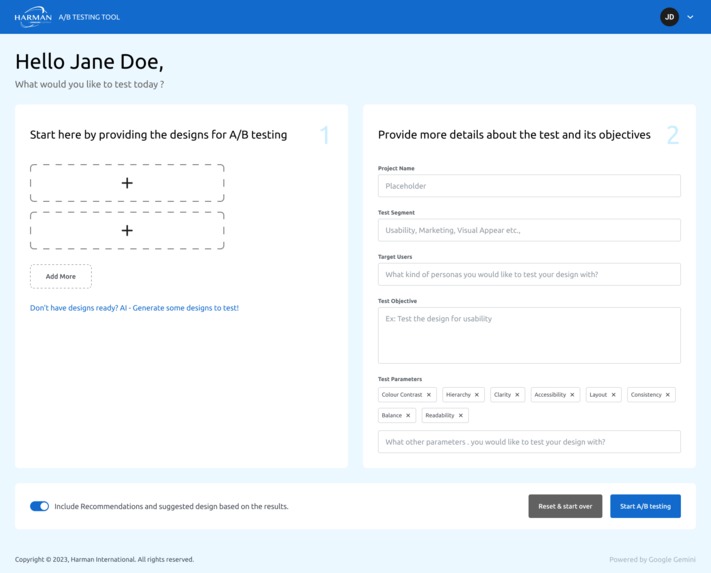
Task: Focus the Test Segment input field
Action: [x=529, y=230]
